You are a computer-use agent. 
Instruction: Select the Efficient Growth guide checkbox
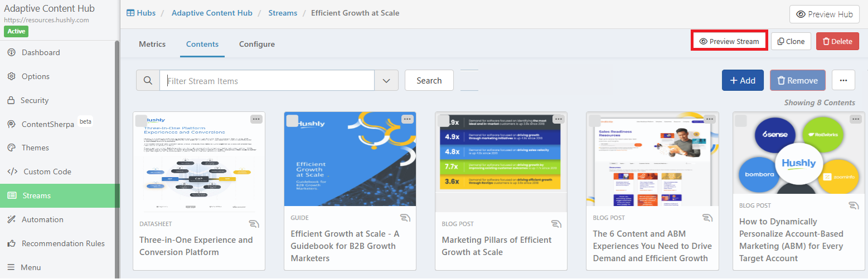click(x=292, y=121)
